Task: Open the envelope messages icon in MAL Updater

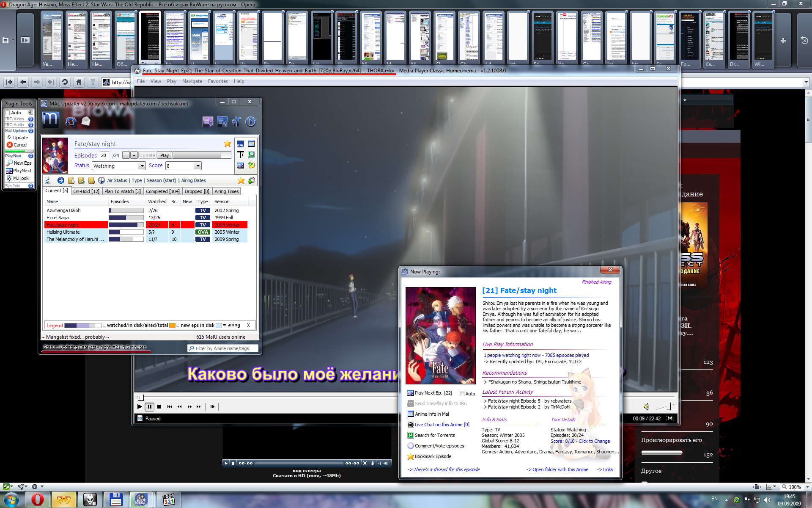Action: tap(86, 121)
